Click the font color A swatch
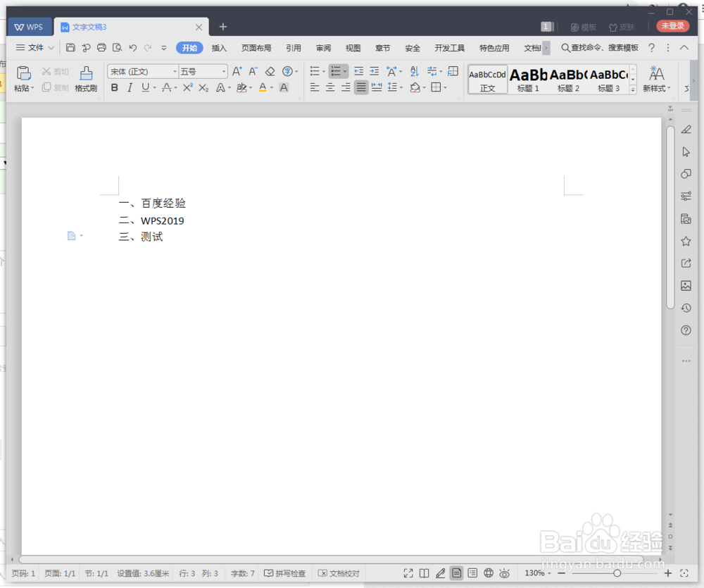 (263, 87)
